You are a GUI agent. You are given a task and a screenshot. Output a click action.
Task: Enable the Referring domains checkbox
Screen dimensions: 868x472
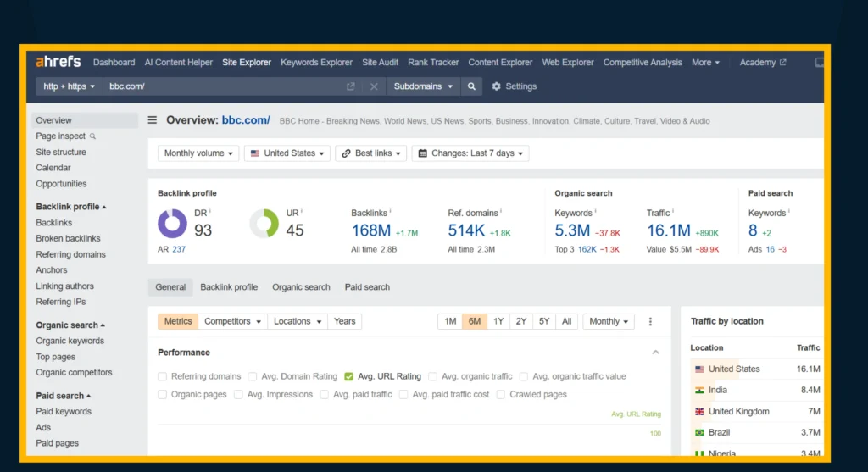coord(162,376)
